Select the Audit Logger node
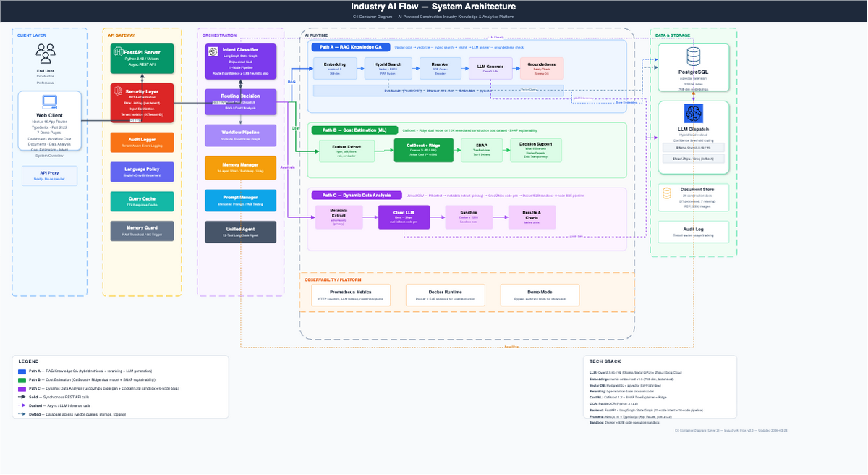868x475 pixels. click(x=142, y=142)
